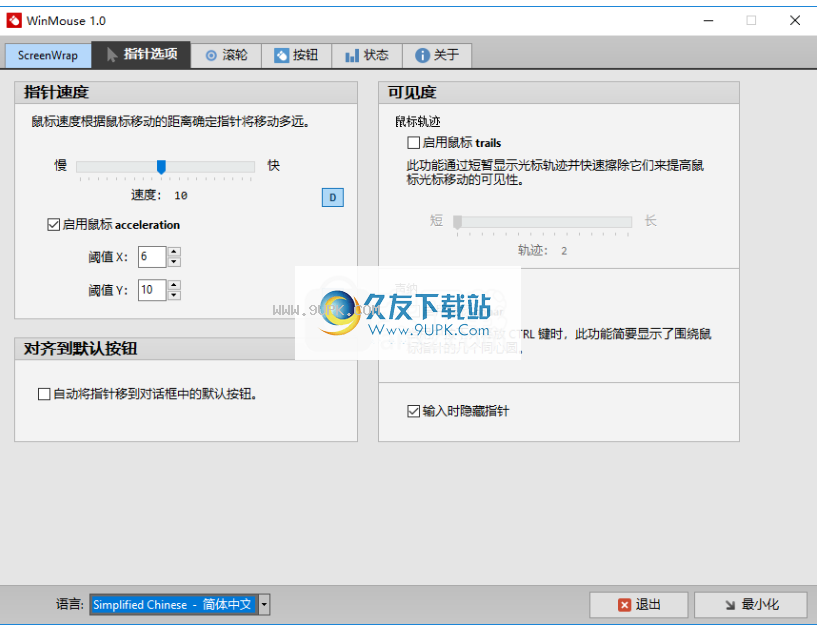Click the 鼠标轨迹 label
817x626 pixels.
(x=418, y=121)
